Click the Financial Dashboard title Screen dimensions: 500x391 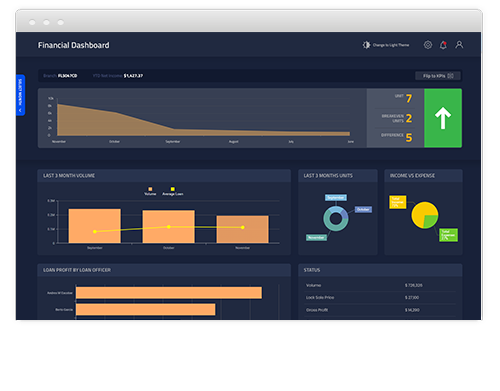pyautogui.click(x=73, y=45)
